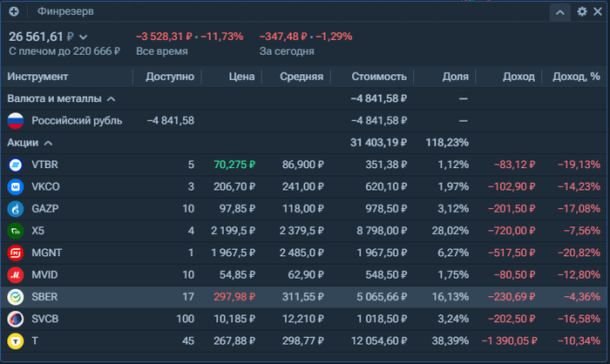Click X5 value 8 798,00 ₽

[382, 231]
